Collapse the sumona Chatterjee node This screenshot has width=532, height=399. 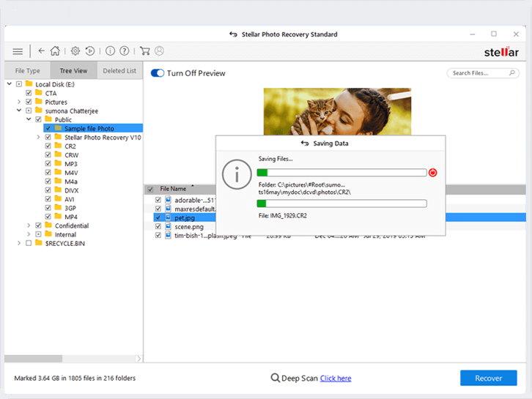click(x=19, y=110)
